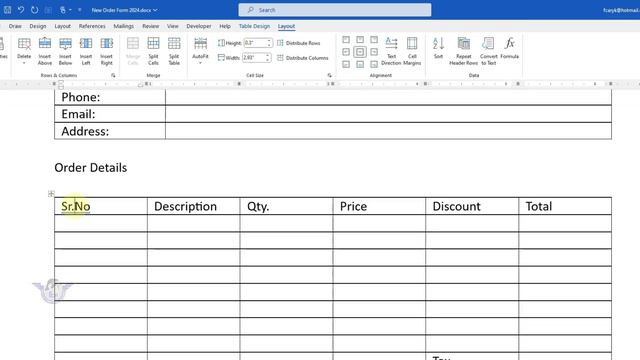The width and height of the screenshot is (640, 360).
Task: Open Cell Size dialog launcher
Action: [x=329, y=76]
